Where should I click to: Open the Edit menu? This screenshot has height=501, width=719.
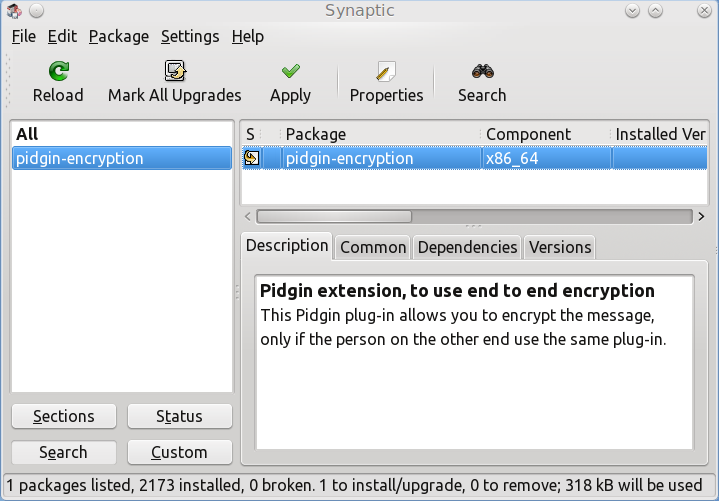pyautogui.click(x=62, y=36)
